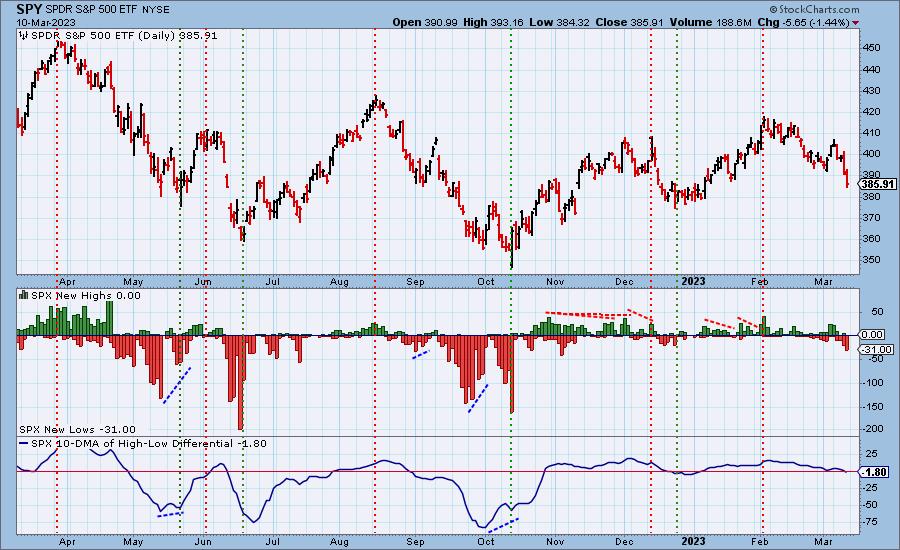900x550 pixels.
Task: Click the 2023 label on the price panel axis
Action: click(693, 281)
